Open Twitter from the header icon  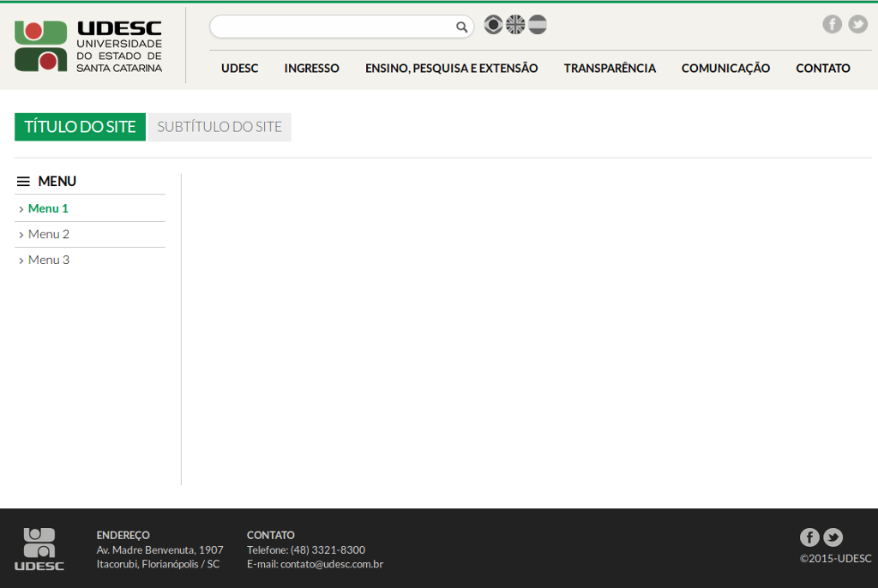857,24
